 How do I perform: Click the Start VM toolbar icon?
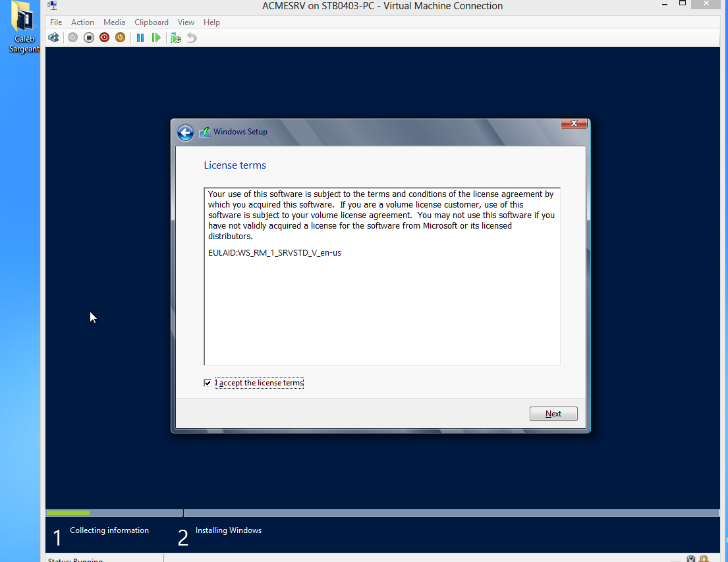pos(73,38)
